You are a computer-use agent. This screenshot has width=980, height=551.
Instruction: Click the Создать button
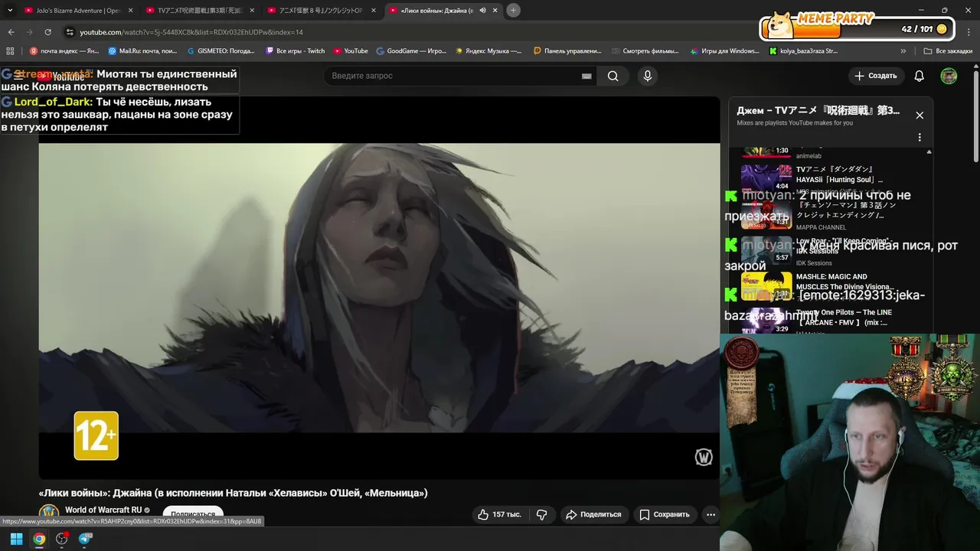(x=876, y=76)
